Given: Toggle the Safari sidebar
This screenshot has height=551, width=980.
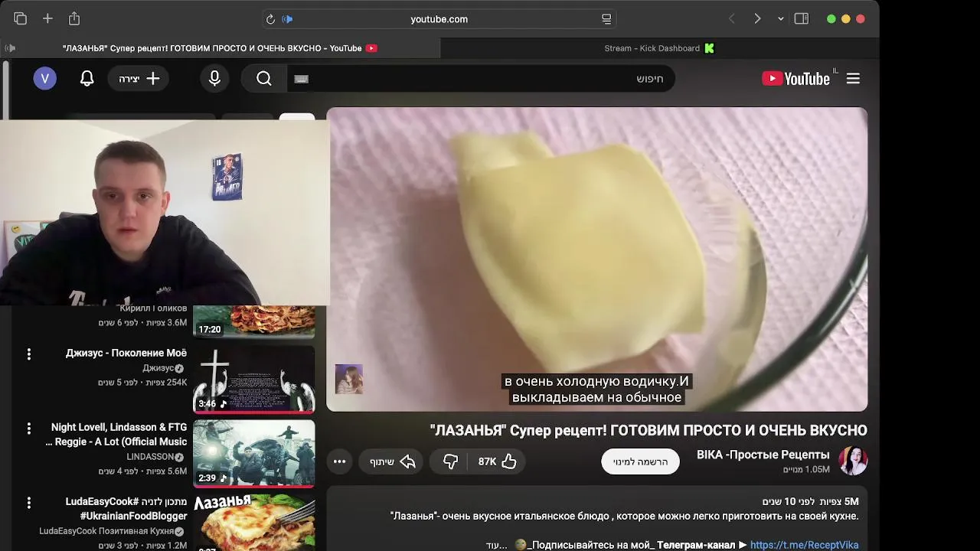Looking at the screenshot, I should click(x=802, y=18).
